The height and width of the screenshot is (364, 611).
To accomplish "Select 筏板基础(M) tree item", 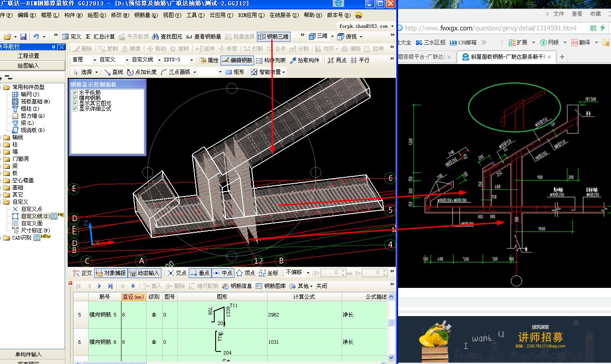I will pyautogui.click(x=35, y=102).
